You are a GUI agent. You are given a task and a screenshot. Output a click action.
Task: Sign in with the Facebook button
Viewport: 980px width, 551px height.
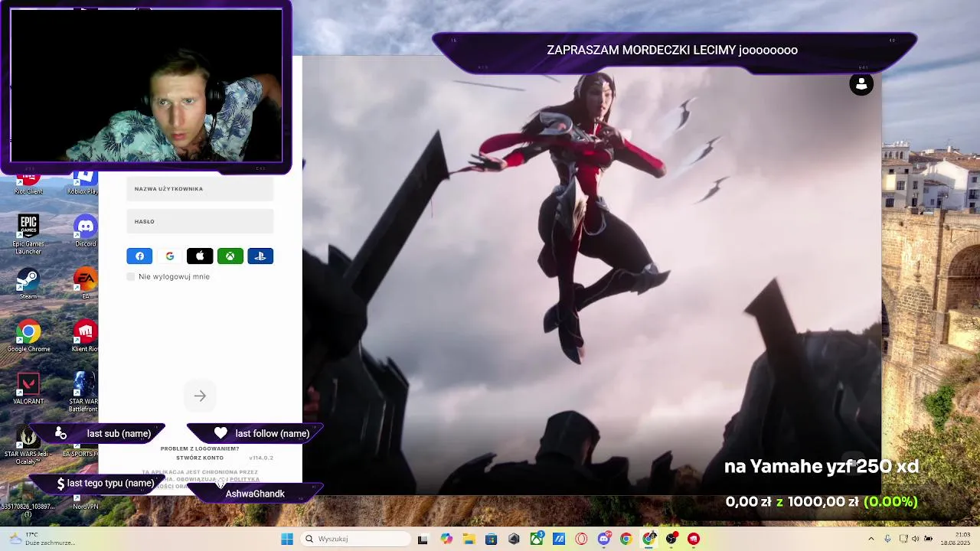coord(139,256)
